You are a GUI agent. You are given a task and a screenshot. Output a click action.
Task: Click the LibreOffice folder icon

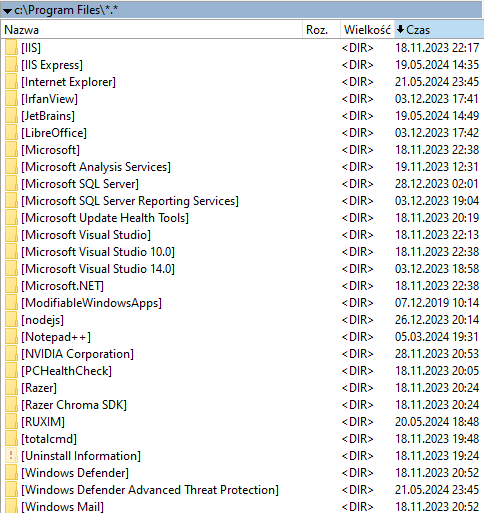11,133
